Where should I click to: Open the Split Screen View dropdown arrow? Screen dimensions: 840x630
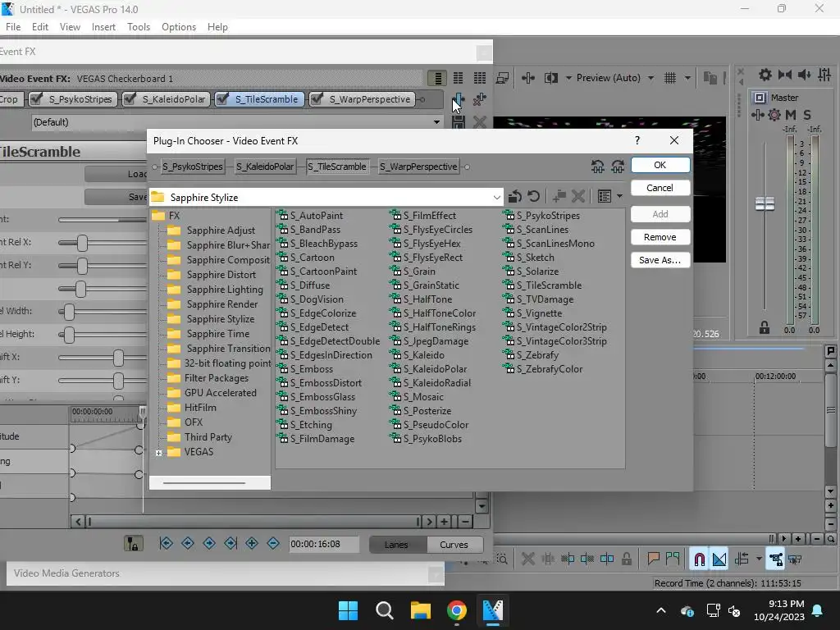568,78
